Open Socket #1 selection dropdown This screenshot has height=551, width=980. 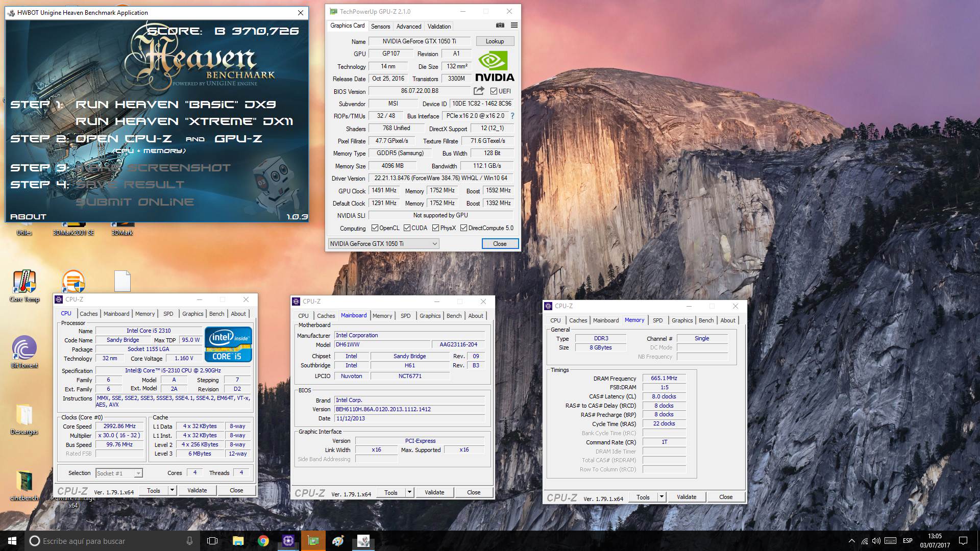pos(119,473)
